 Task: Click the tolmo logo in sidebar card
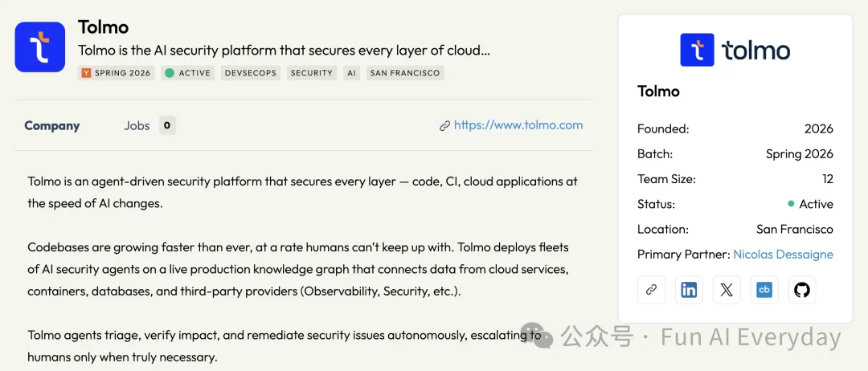click(x=735, y=50)
